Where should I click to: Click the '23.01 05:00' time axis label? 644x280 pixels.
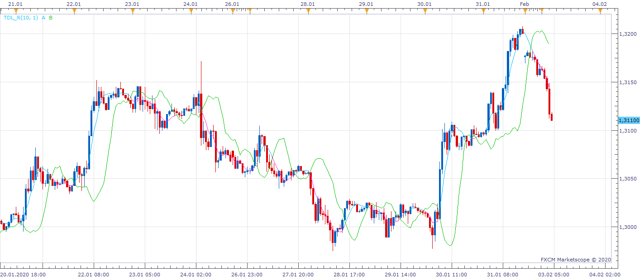point(145,274)
